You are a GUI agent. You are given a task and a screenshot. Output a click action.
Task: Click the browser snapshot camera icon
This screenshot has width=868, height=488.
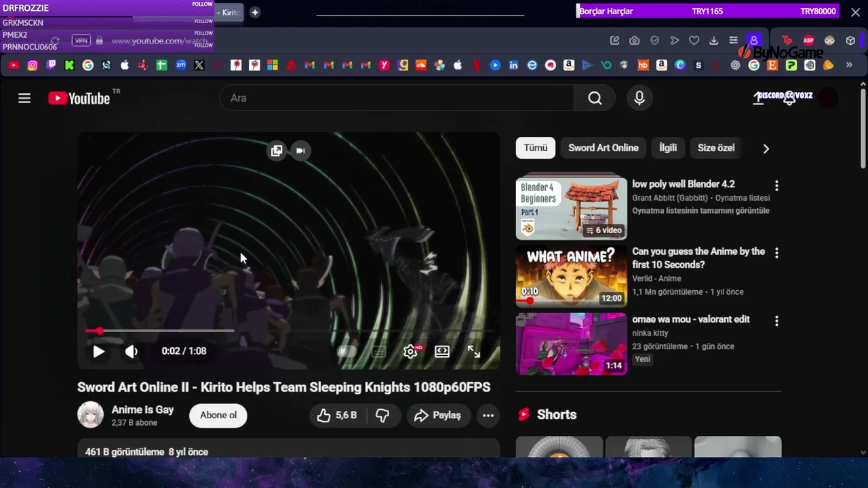634,41
